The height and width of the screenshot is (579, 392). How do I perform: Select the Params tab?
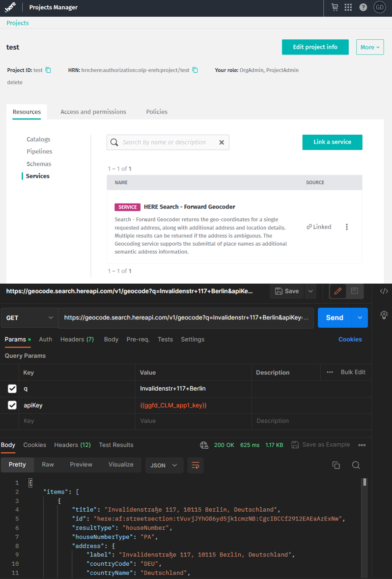point(18,339)
